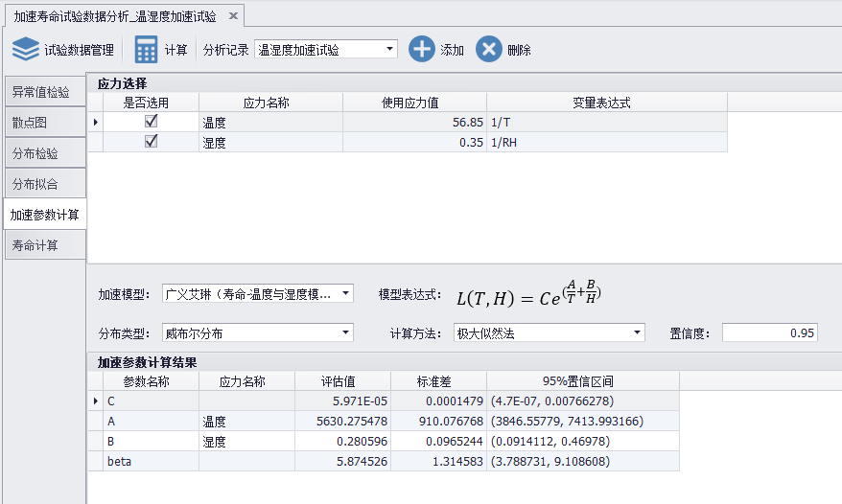
Task: Switch to the 异常值检验 tab
Action: click(45, 92)
